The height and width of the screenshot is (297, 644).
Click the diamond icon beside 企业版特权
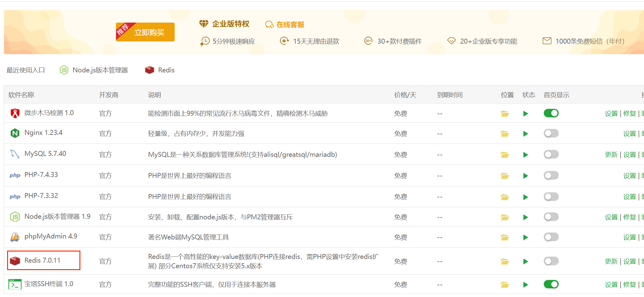203,24
